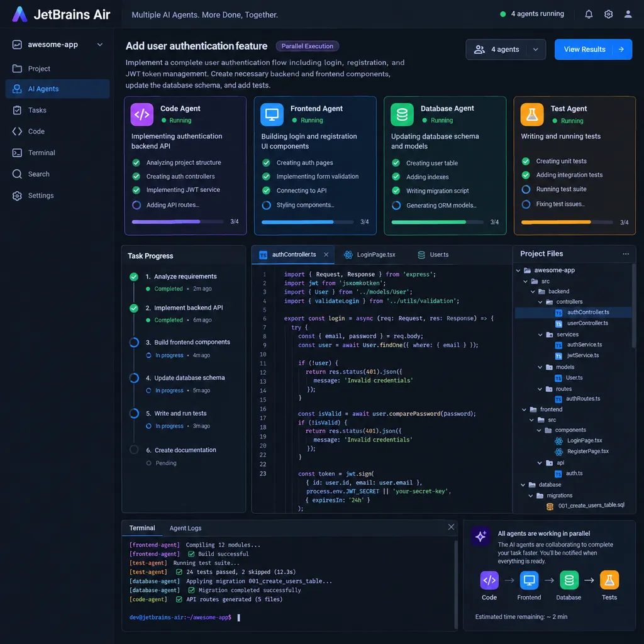The image size is (644, 644).
Task: Open Settings in the sidebar
Action: (x=57, y=196)
